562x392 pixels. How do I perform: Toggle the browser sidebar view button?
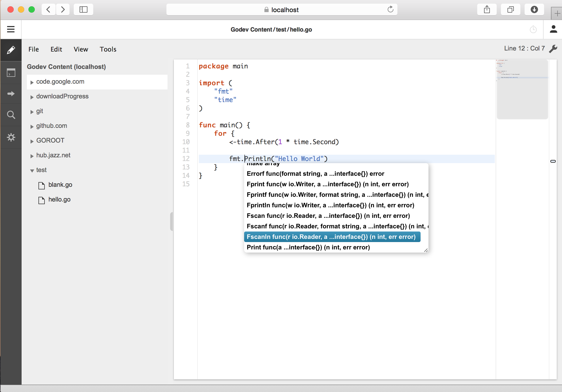pos(83,10)
